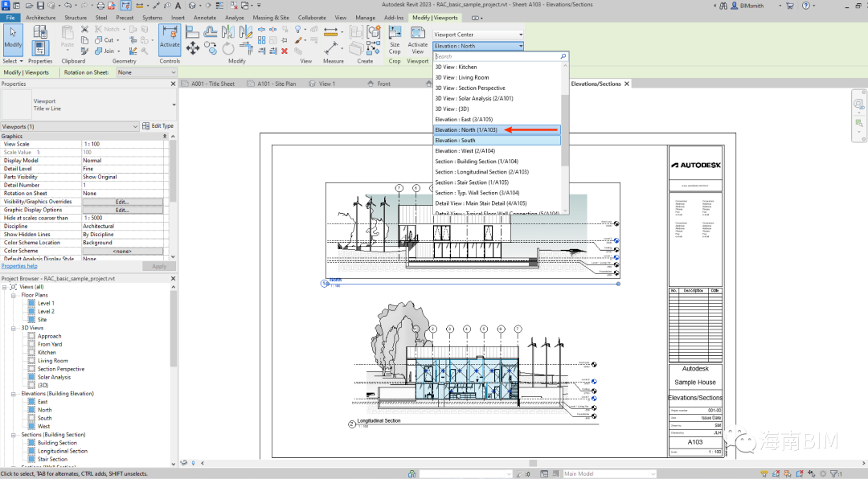
Task: Collapse the Sections (Building Section) node
Action: tap(14, 435)
